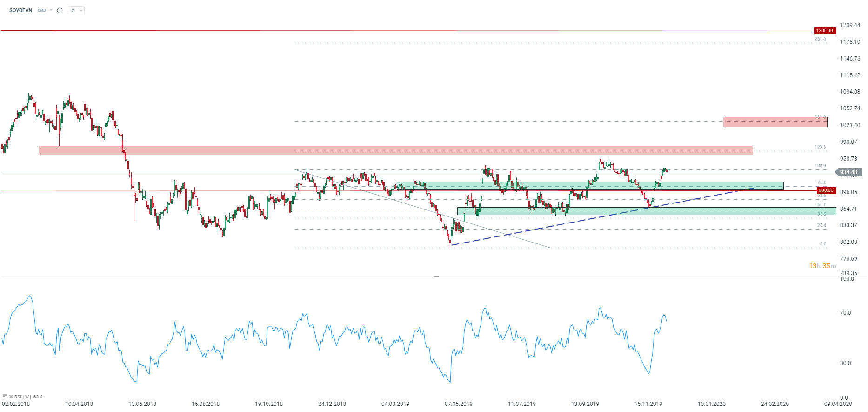The image size is (868, 412).
Task: Select the lower green support zone near 864.71
Action: [647, 211]
